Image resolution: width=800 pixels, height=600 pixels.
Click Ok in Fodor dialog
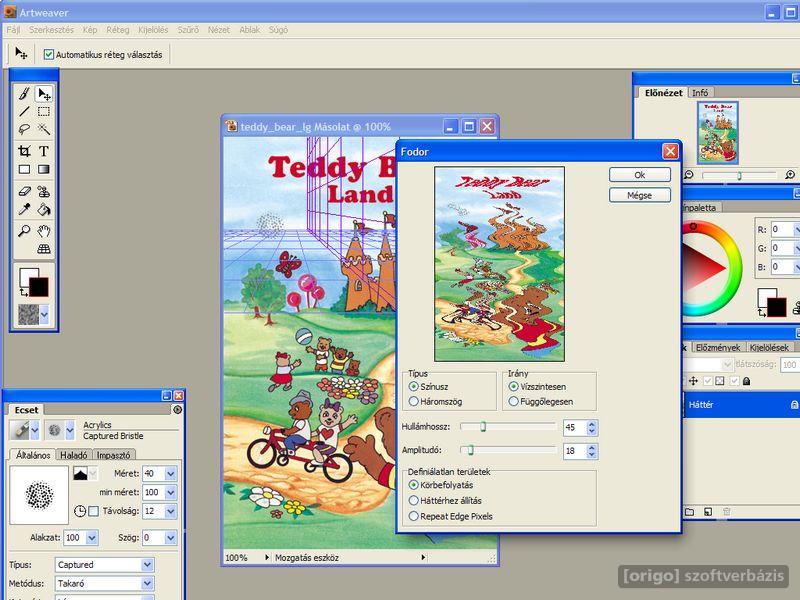click(x=640, y=174)
